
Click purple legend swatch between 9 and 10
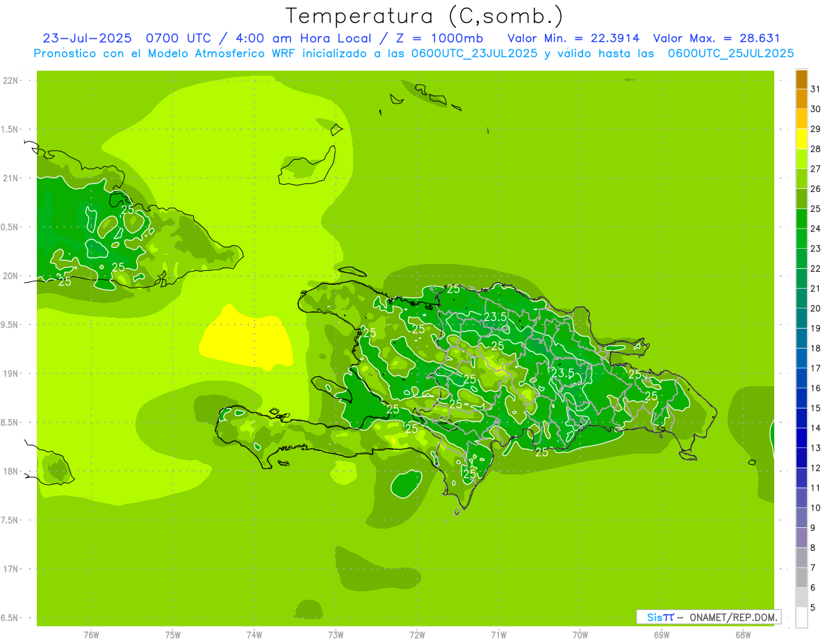[x=801, y=518]
